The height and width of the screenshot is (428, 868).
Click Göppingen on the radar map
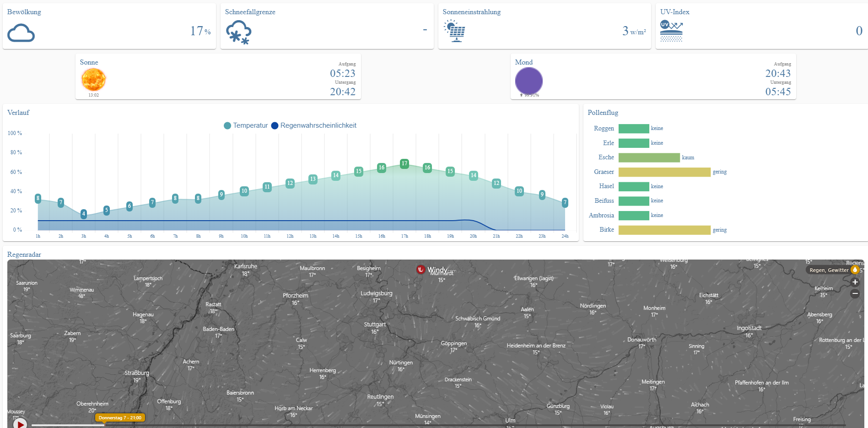[x=454, y=343]
